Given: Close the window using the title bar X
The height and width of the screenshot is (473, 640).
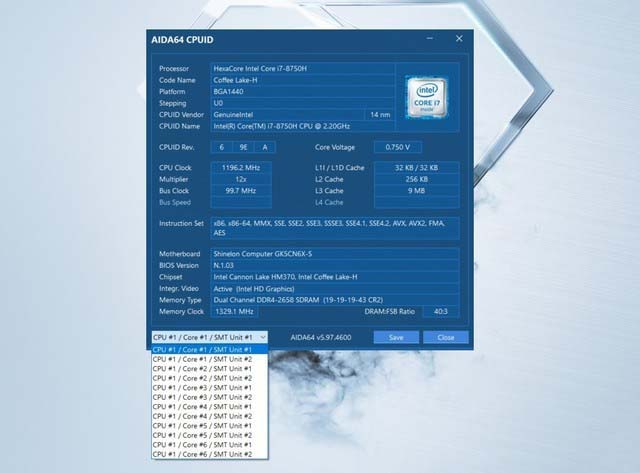Looking at the screenshot, I should point(459,39).
